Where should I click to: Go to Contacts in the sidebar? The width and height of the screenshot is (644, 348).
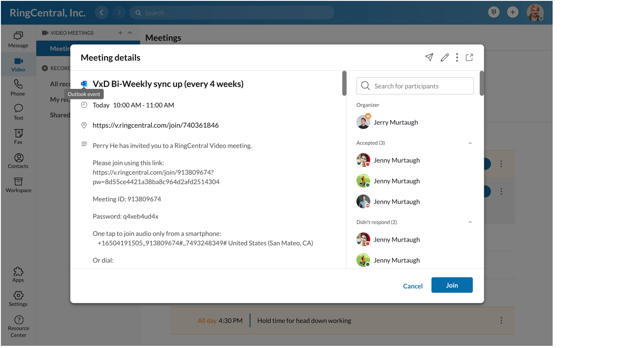[18, 160]
